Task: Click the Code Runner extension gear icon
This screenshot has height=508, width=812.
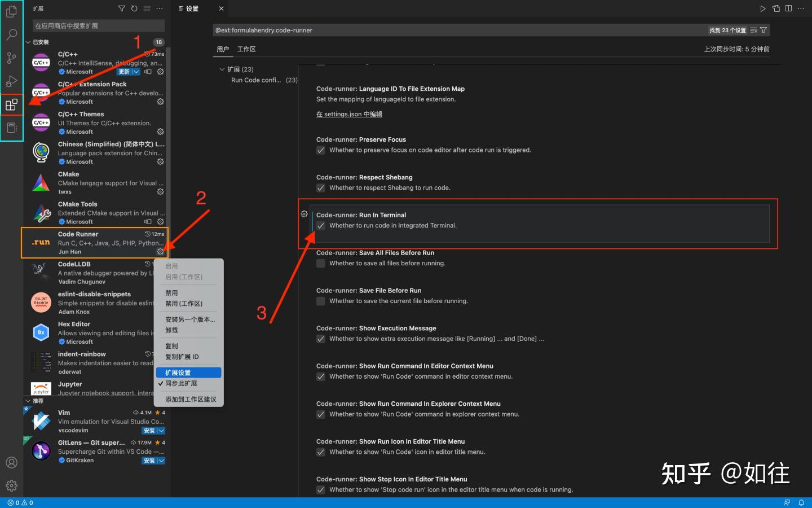Action: [x=161, y=251]
